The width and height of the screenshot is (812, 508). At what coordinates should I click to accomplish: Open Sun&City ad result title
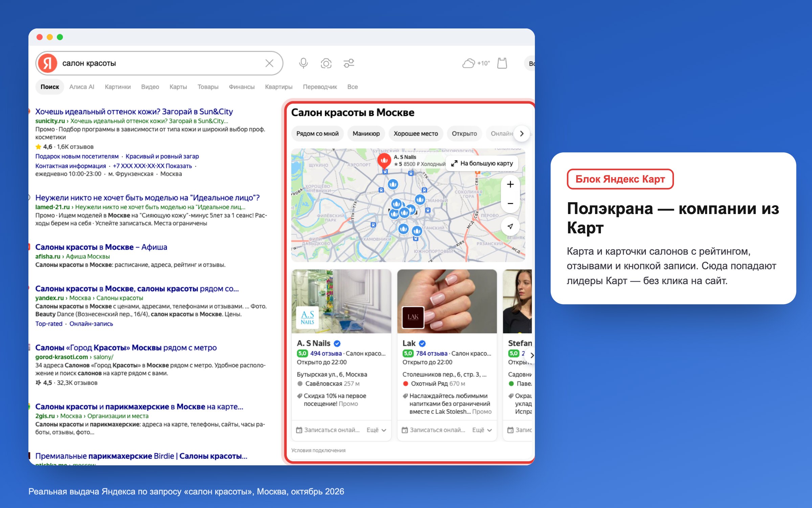[134, 112]
